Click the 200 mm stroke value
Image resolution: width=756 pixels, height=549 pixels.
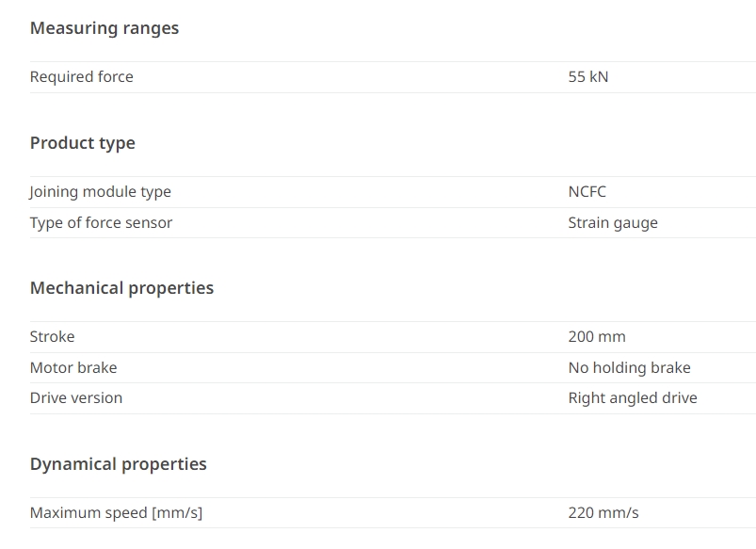597,337
